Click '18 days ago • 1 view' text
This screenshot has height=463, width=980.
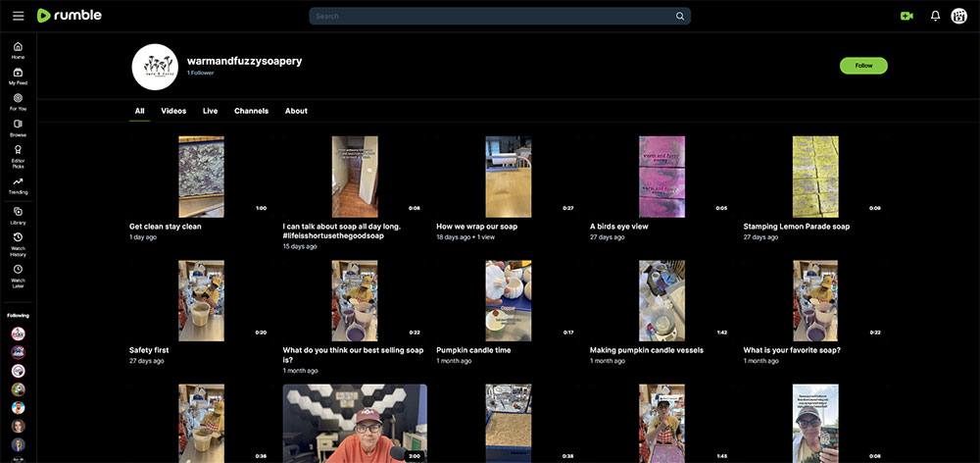[465, 237]
